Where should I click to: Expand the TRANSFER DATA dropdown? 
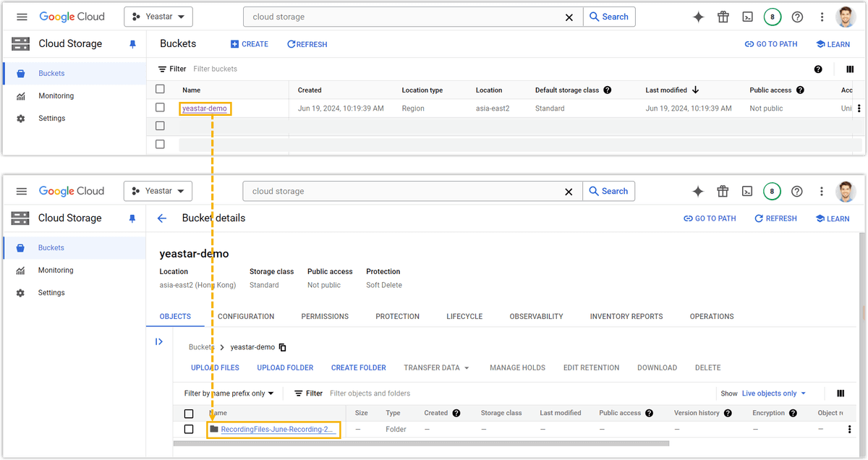[436, 367]
